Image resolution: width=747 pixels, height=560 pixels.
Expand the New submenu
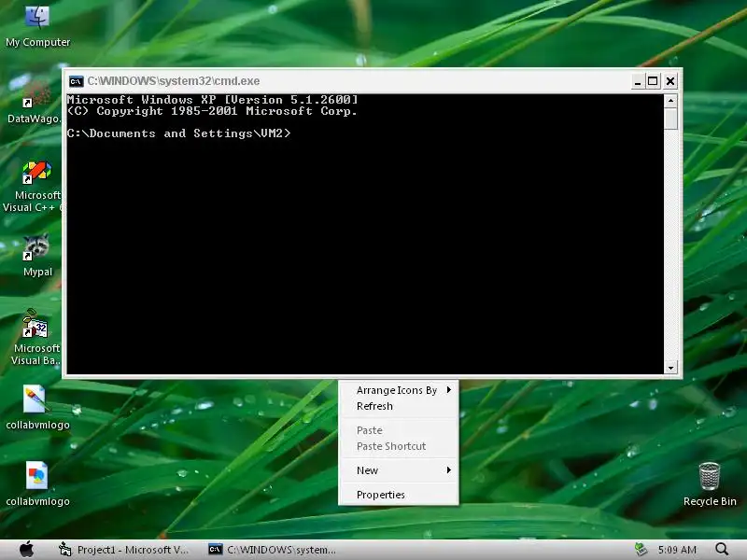[x=399, y=470]
